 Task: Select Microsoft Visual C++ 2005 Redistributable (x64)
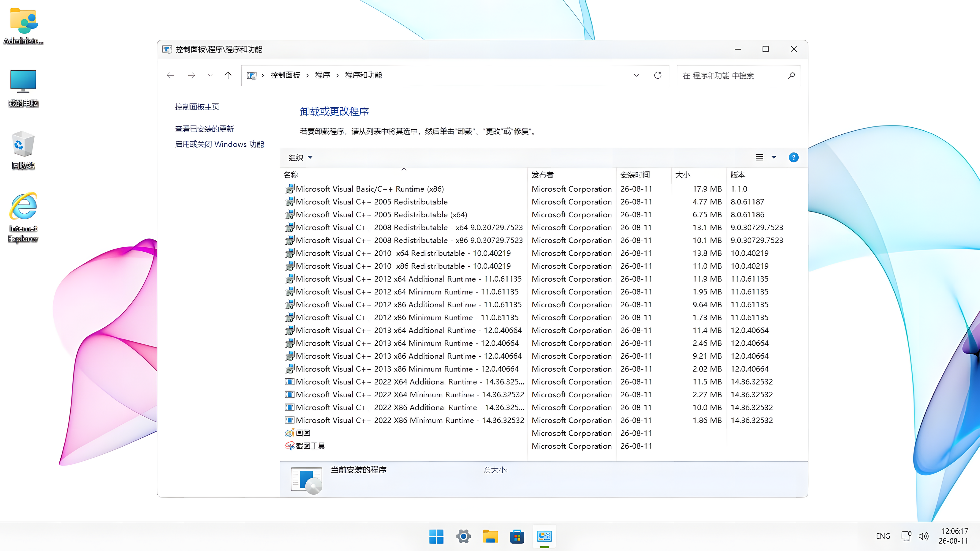click(534, 215)
